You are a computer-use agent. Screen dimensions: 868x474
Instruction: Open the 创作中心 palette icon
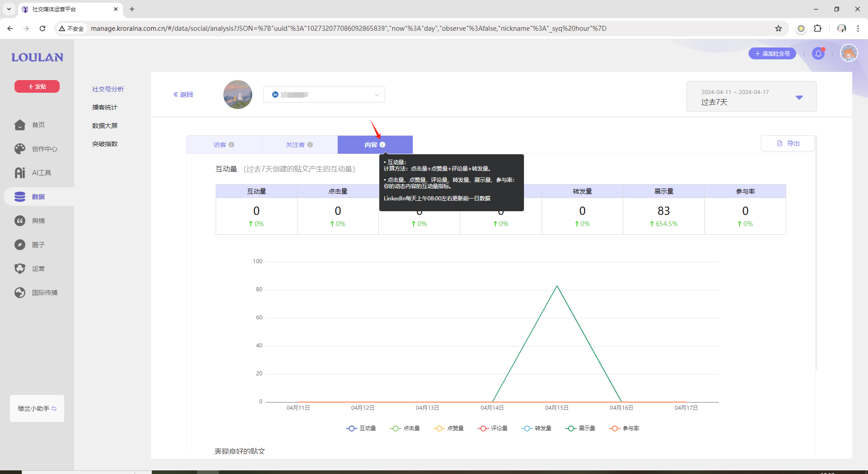click(20, 149)
